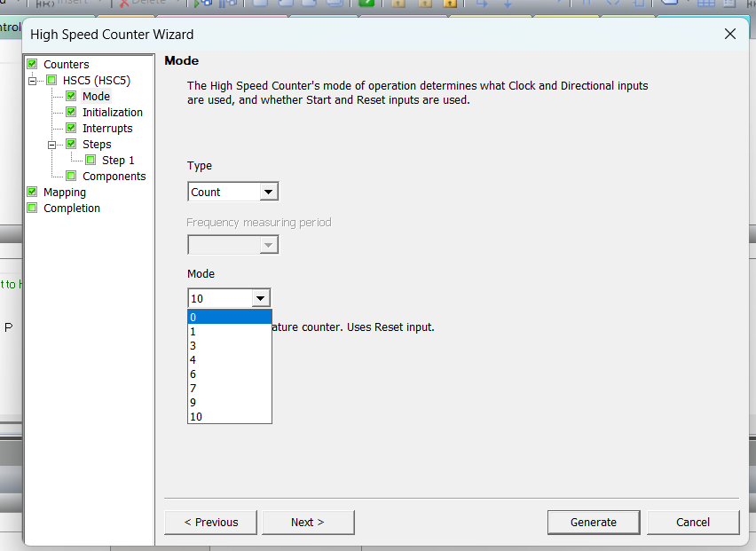756x551 pixels.
Task: Click the green box icon beside HSC5 (HSC5)
Action: pos(51,80)
